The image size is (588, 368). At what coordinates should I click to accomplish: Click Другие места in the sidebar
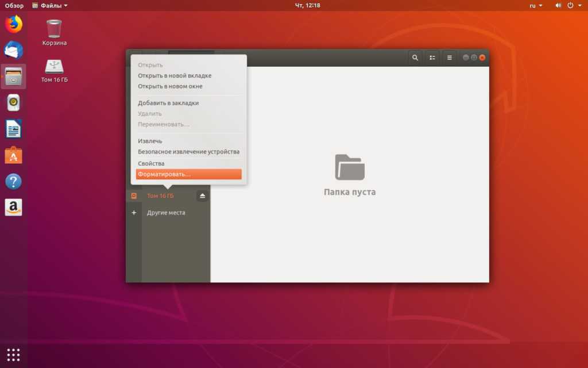[x=166, y=213]
